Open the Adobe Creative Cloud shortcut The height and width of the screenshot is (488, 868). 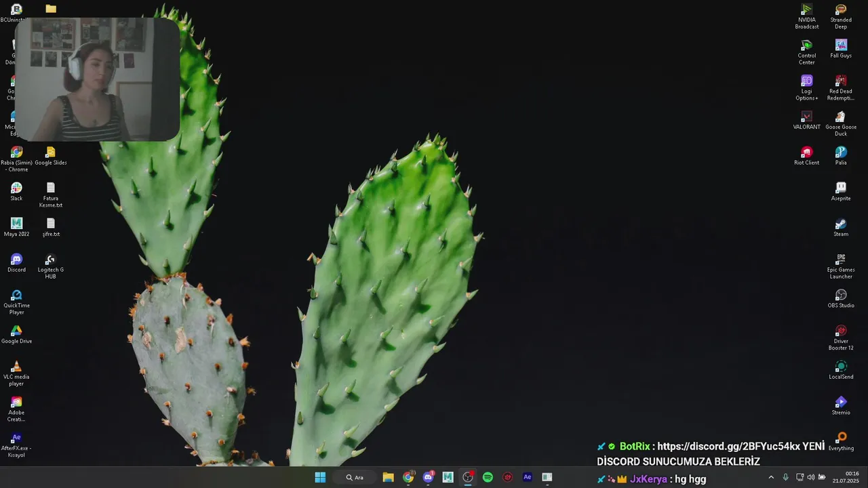coord(16,409)
